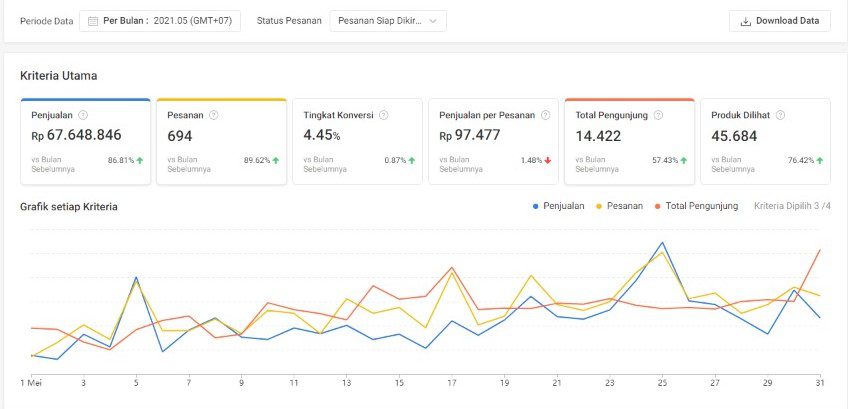Click the Penjualan legend item
Image resolution: width=848 pixels, height=409 pixels.
559,206
